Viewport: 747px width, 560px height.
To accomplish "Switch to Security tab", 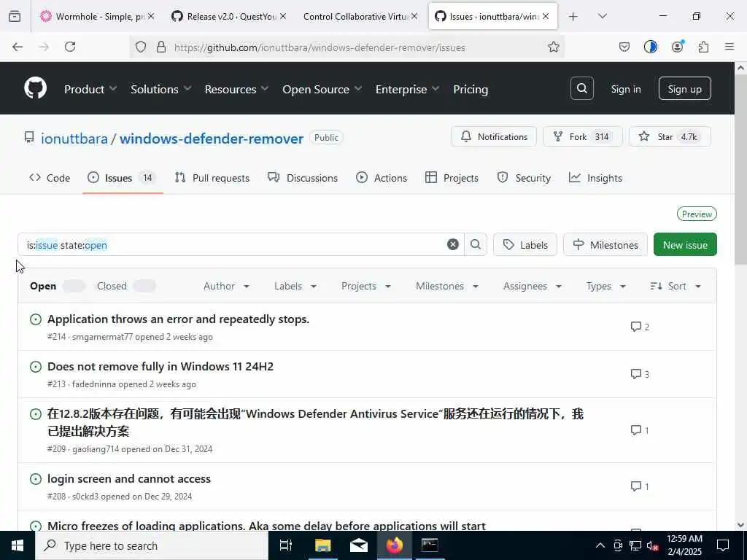I will pos(524,178).
